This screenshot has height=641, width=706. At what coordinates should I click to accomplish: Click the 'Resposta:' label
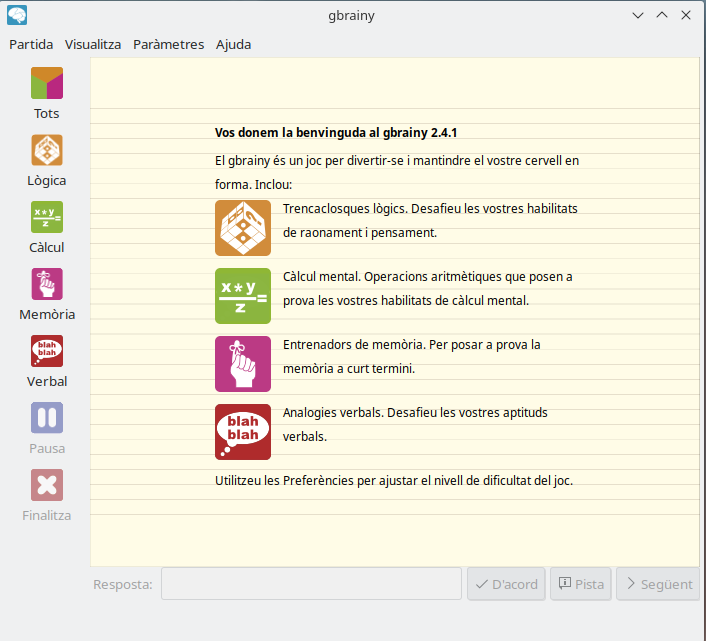[x=123, y=584]
